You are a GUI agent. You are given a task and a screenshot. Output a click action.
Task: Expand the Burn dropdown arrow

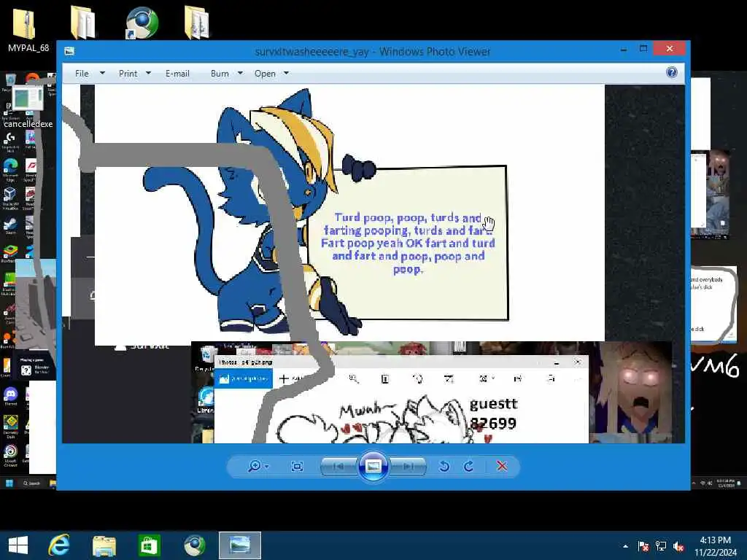(x=240, y=73)
